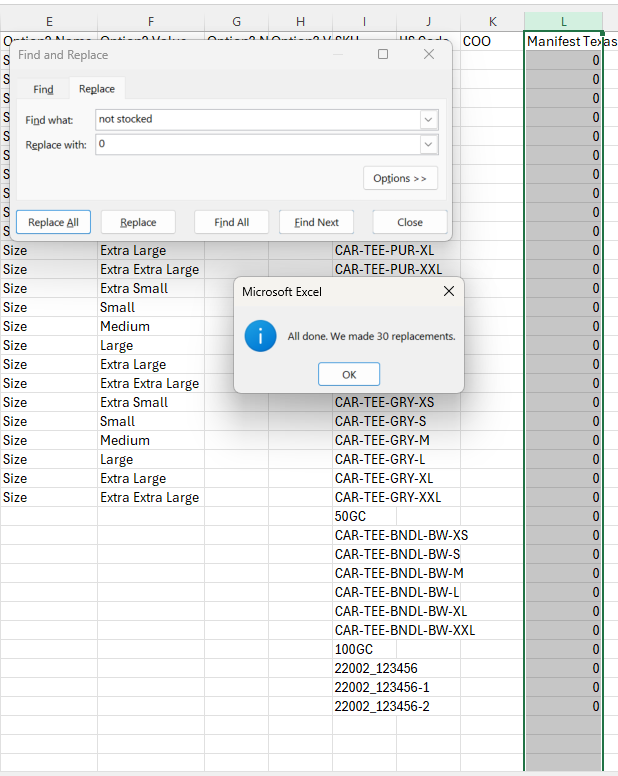Open the 'Replace with' dropdown arrow
This screenshot has width=618, height=776.
[428, 145]
